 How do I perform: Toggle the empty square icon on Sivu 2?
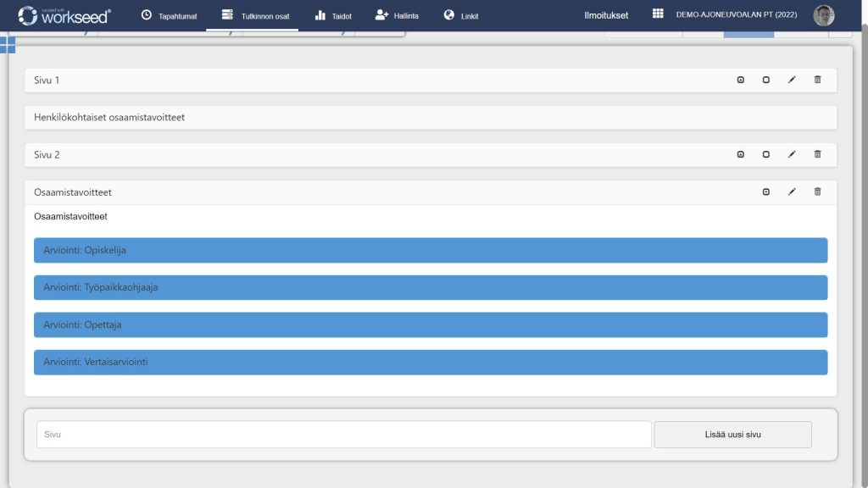tap(765, 154)
